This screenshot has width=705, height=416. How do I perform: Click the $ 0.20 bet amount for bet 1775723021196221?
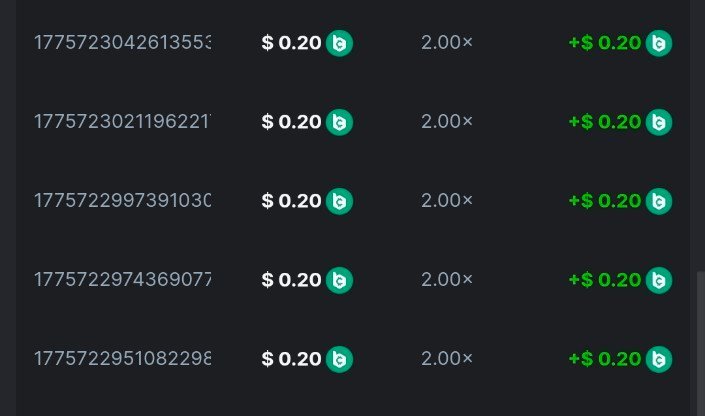click(x=291, y=122)
